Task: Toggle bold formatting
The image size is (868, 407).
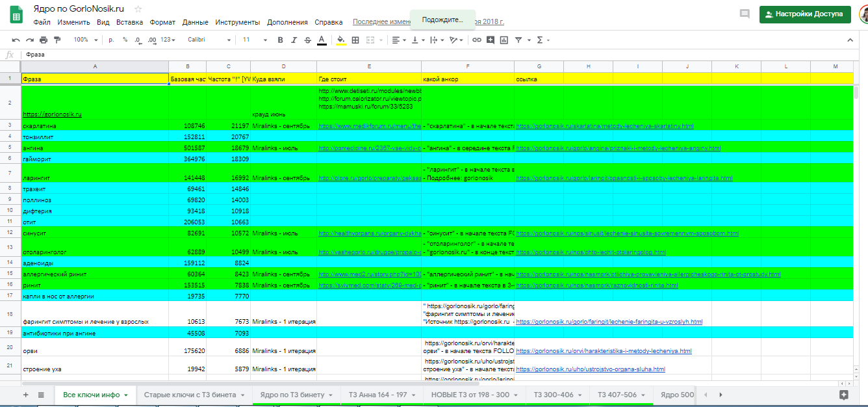Action: pyautogui.click(x=280, y=40)
